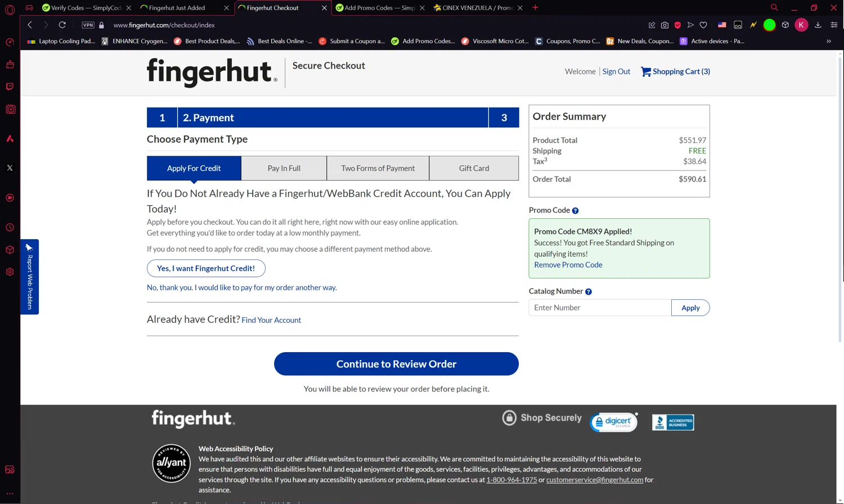
Task: Click the Catalog Number help icon
Action: point(589,291)
